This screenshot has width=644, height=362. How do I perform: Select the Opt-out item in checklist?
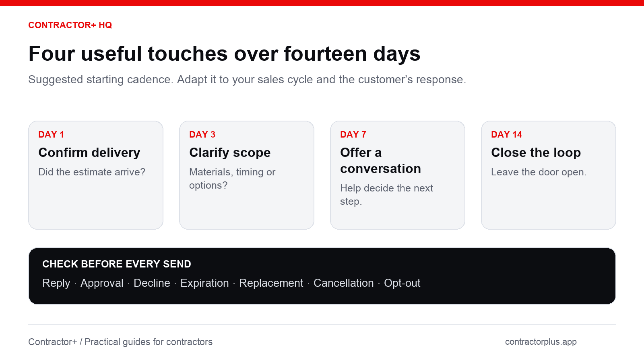click(402, 283)
